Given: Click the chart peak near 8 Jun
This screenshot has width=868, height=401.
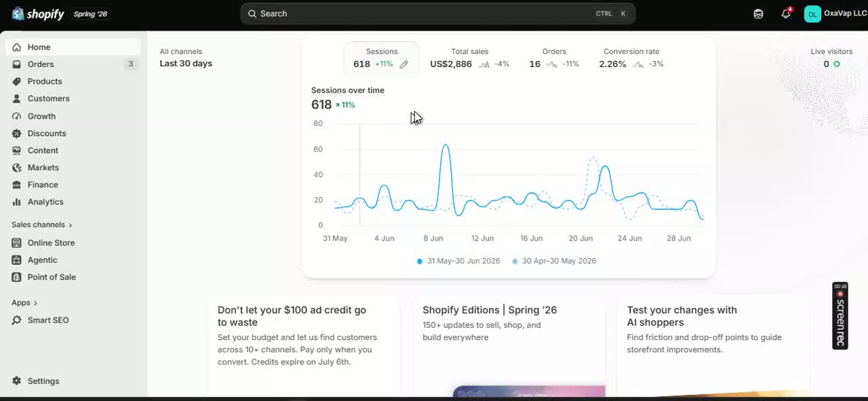Looking at the screenshot, I should (x=446, y=145).
